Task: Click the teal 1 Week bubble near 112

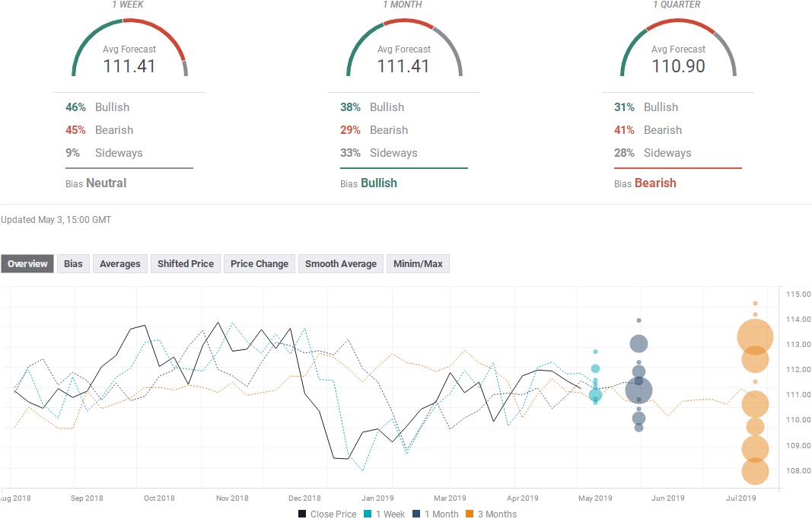Action: (595, 369)
